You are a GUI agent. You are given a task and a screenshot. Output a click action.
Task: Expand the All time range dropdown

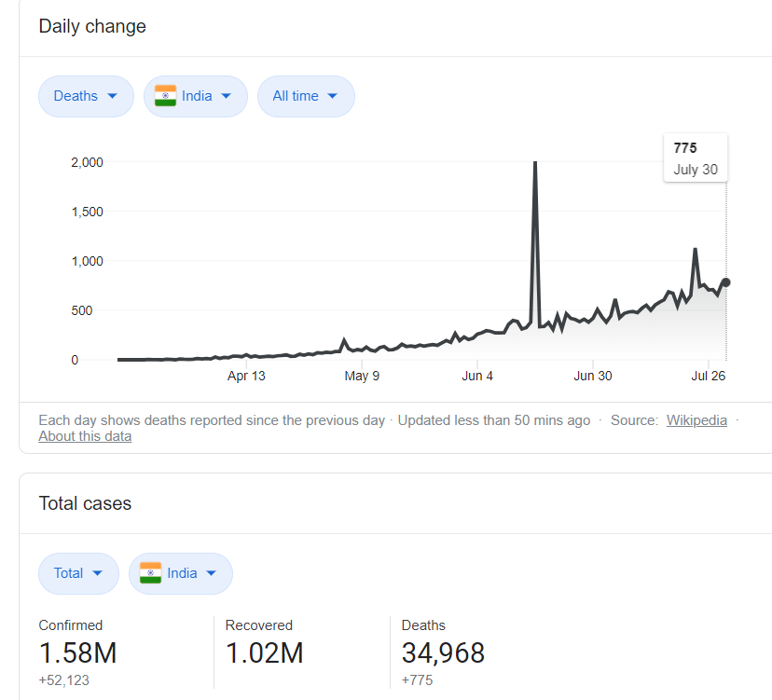click(305, 96)
